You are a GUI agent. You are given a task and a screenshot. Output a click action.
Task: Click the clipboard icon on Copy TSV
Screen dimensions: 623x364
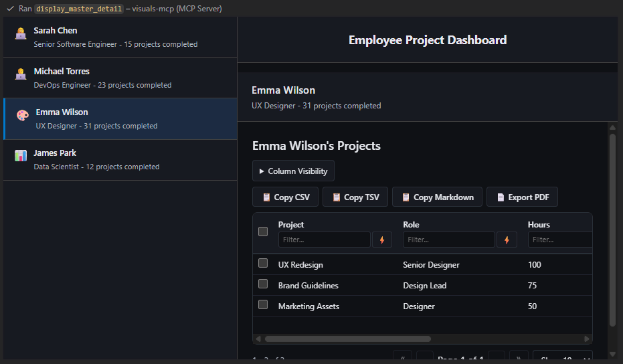337,197
